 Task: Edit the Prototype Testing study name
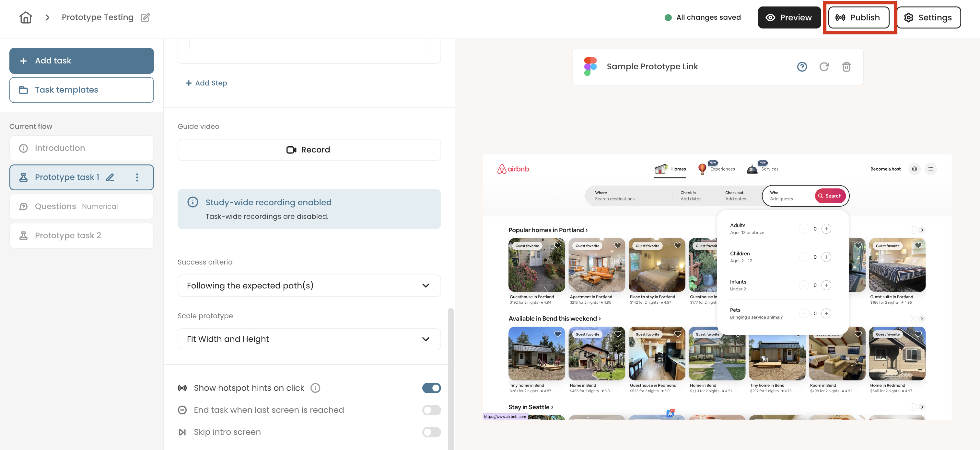145,18
